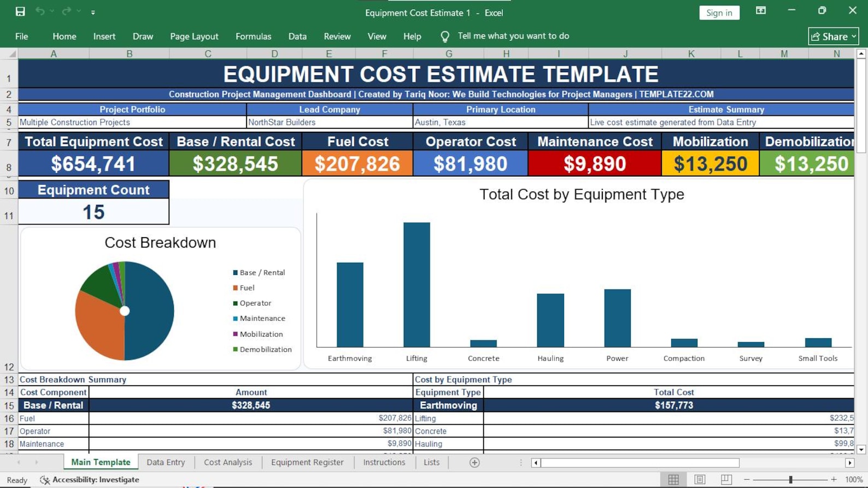Click the horizontal scroll right arrow
This screenshot has width=868, height=488.
(849, 463)
